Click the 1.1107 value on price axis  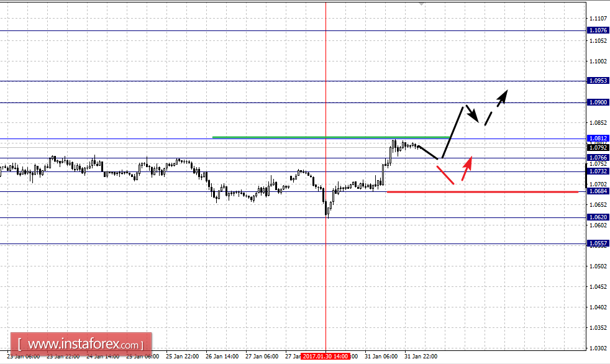pyautogui.click(x=598, y=18)
